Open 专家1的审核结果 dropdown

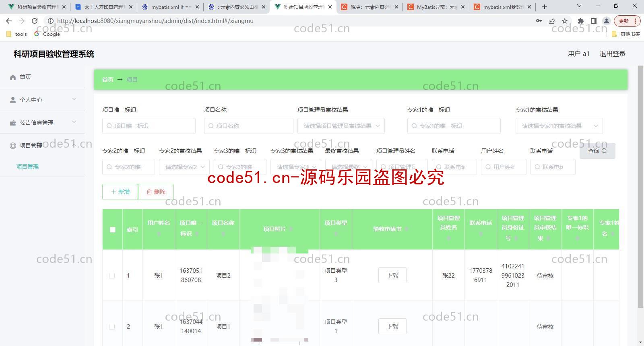[x=559, y=126]
